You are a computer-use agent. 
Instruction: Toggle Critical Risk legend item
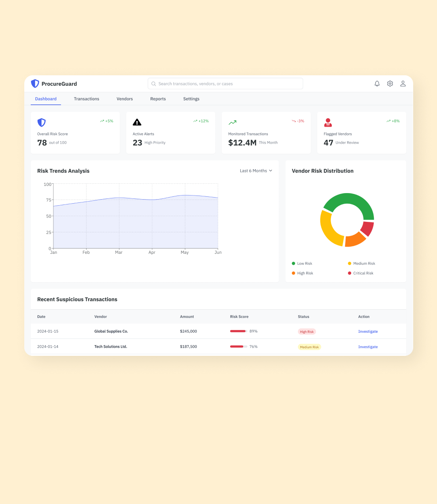(361, 273)
